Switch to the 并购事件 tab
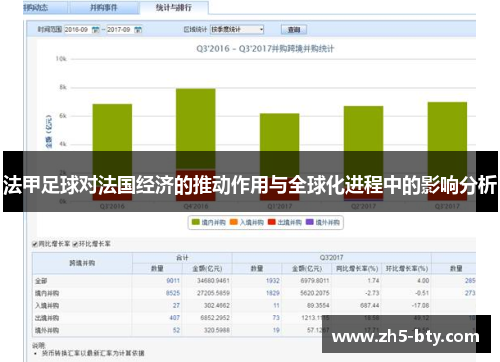This screenshot has width=500, height=362. (103, 7)
